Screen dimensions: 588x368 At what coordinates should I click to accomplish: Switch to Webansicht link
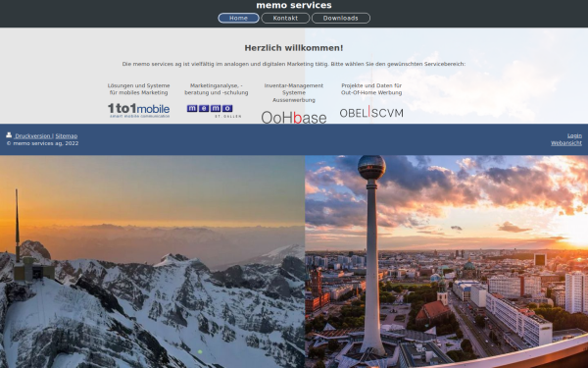566,143
